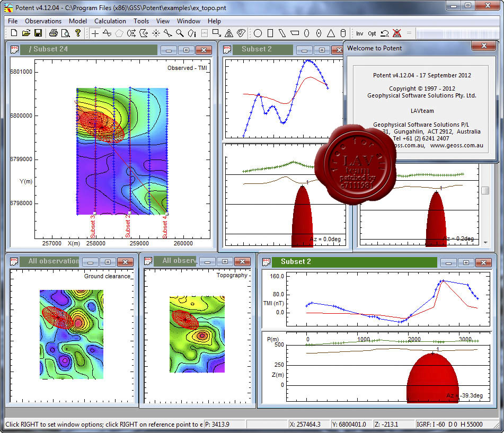Open the Calculation menu

pyautogui.click(x=110, y=21)
